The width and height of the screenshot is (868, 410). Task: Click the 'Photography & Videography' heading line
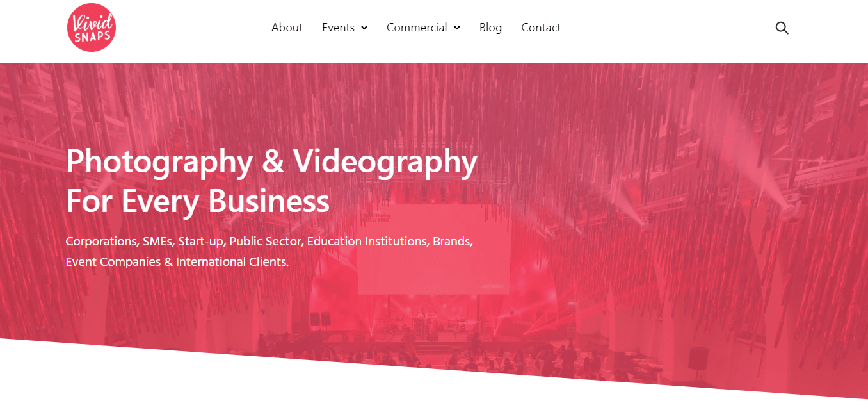[271, 162]
